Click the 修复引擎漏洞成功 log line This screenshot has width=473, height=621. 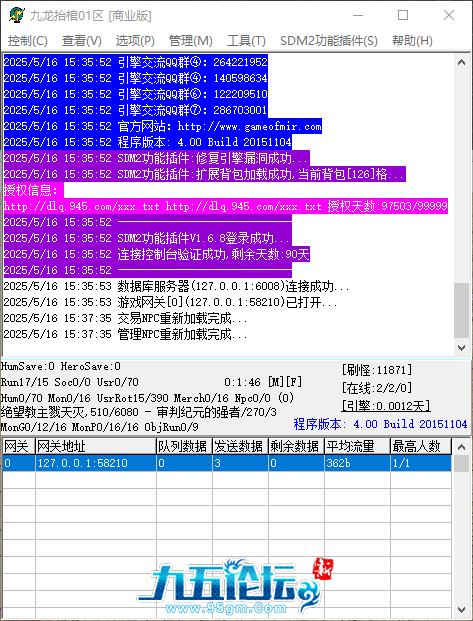click(156, 158)
